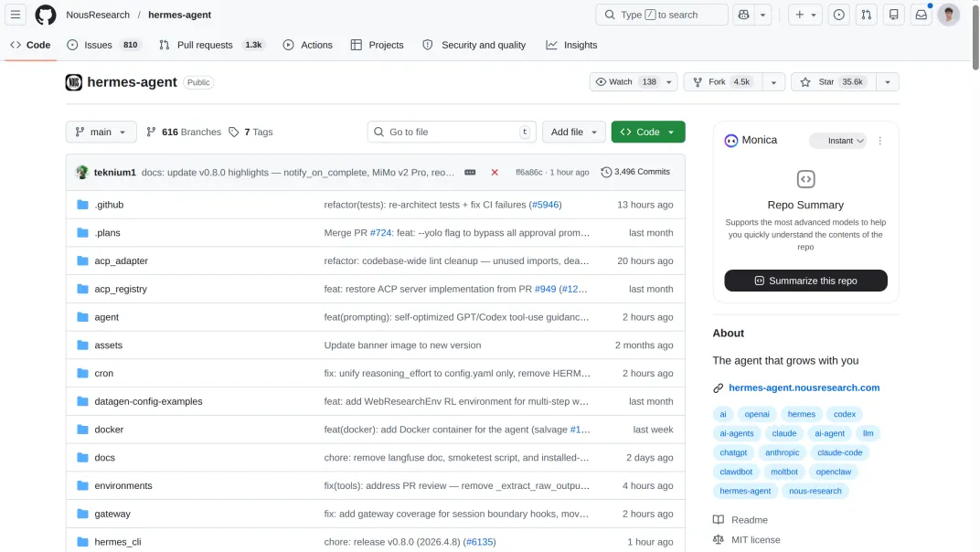980x552 pixels.
Task: Open the Projects tab
Action: pos(377,45)
